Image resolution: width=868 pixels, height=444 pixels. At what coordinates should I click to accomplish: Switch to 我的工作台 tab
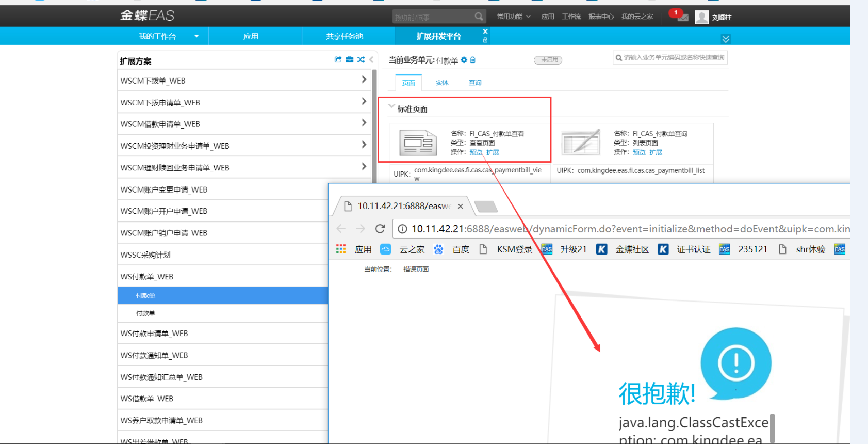click(x=157, y=36)
